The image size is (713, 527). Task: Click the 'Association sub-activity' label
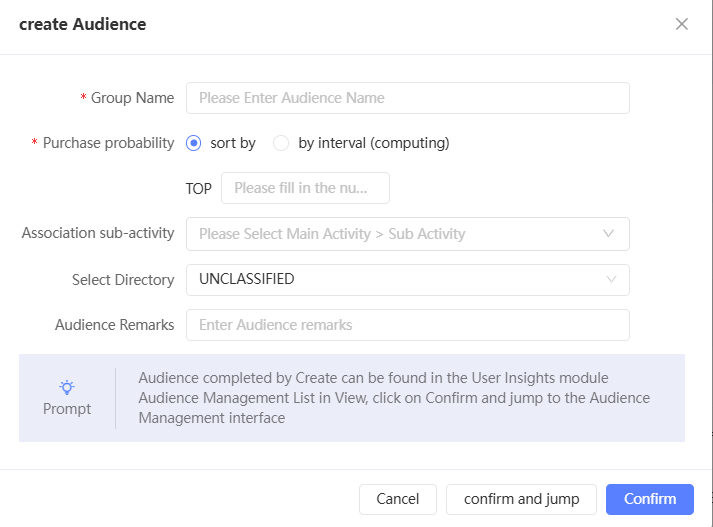pyautogui.click(x=98, y=233)
